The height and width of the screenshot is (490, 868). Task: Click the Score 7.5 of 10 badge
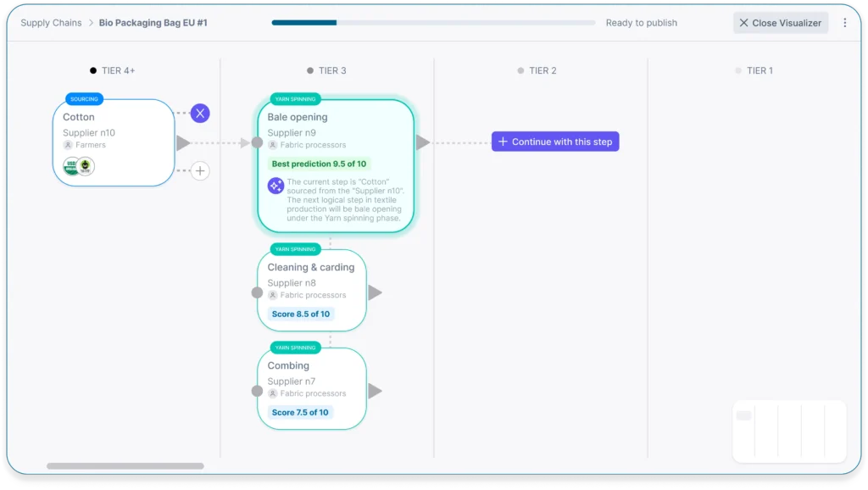pyautogui.click(x=300, y=413)
